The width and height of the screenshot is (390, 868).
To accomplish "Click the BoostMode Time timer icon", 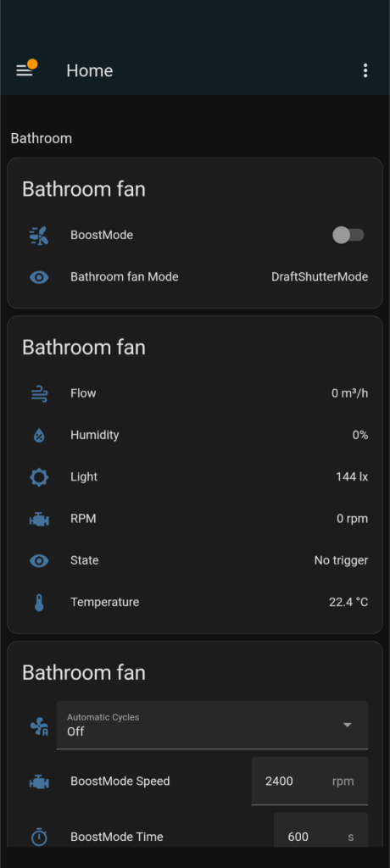I will coord(39,837).
